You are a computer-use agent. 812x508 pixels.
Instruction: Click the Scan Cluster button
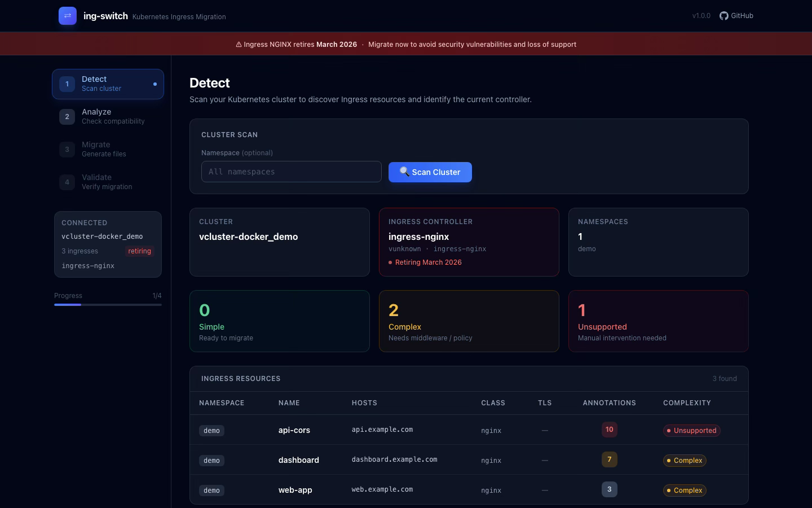[430, 172]
